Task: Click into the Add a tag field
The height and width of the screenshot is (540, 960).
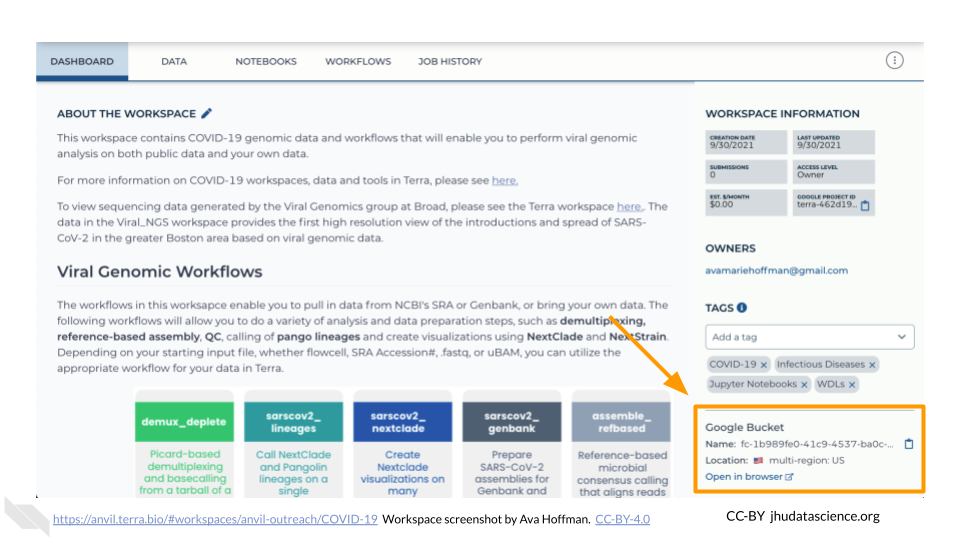Action: [x=809, y=337]
